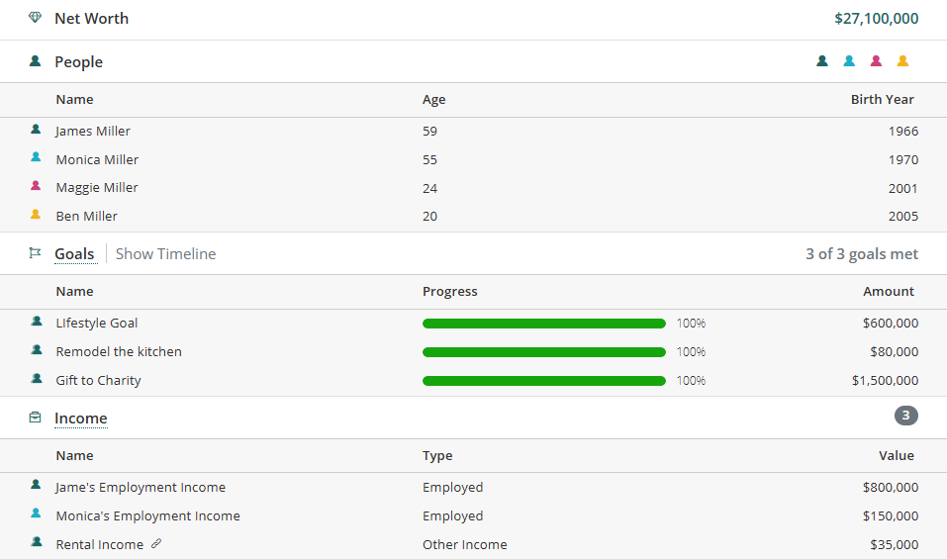Screen dimensions: 947x560
Task: Click the Income count badge
Action: click(x=905, y=417)
